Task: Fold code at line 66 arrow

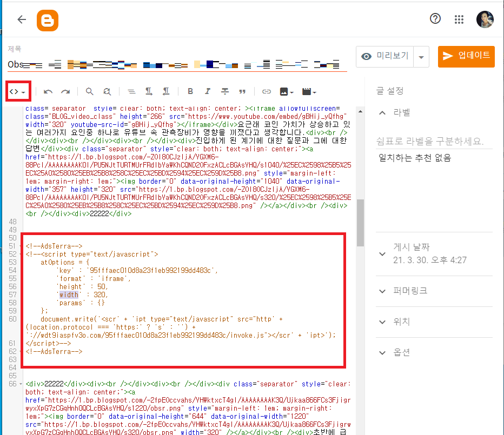Action: click(x=21, y=384)
